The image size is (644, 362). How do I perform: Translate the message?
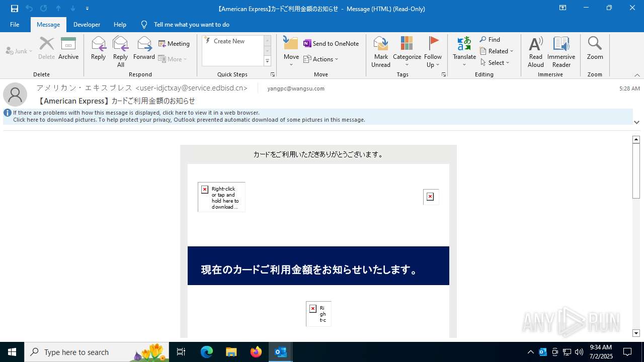pyautogui.click(x=464, y=52)
